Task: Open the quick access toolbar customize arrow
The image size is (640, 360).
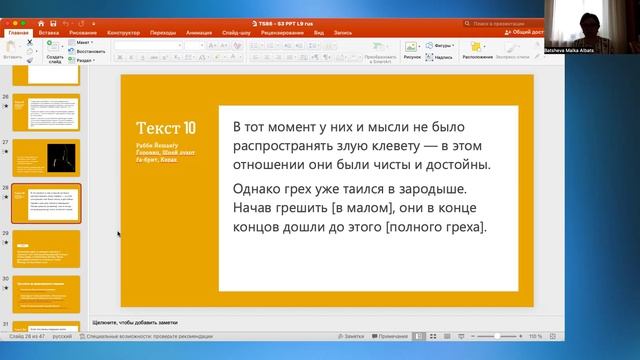Action: coord(93,24)
